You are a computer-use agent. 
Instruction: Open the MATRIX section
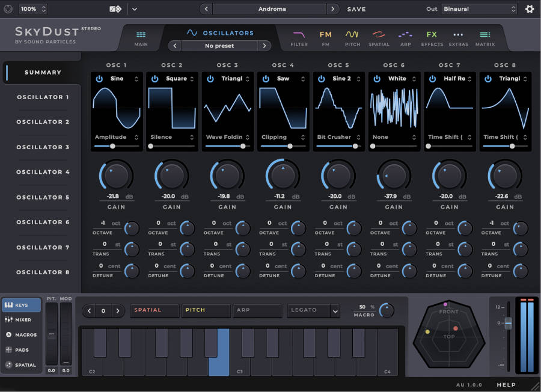click(486, 37)
